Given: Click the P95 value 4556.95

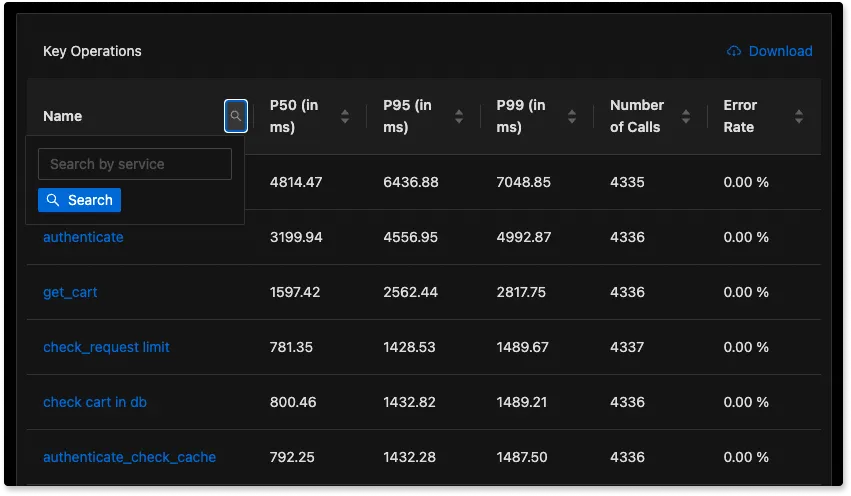Looking at the screenshot, I should [410, 237].
